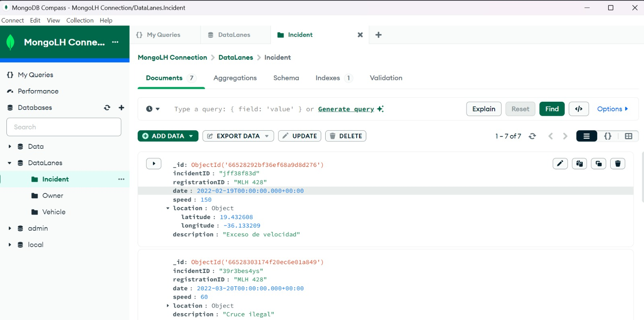The image size is (644, 320).
Task: Expand the local database
Action: 10,245
